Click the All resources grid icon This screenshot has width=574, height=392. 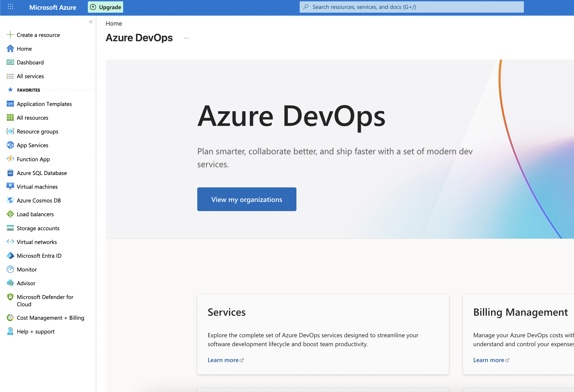pyautogui.click(x=10, y=118)
